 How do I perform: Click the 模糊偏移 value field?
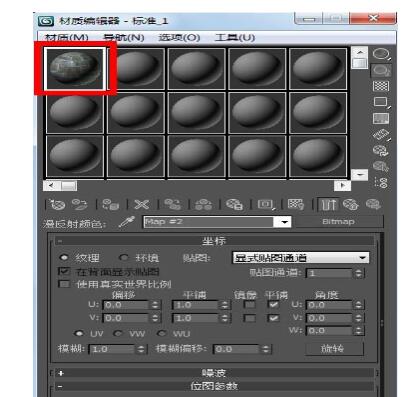(x=236, y=349)
